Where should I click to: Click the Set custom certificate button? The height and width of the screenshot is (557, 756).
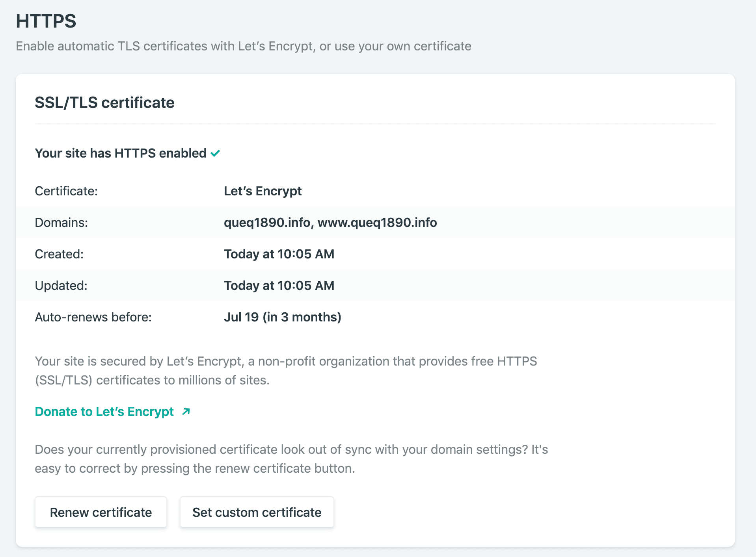[x=257, y=512]
